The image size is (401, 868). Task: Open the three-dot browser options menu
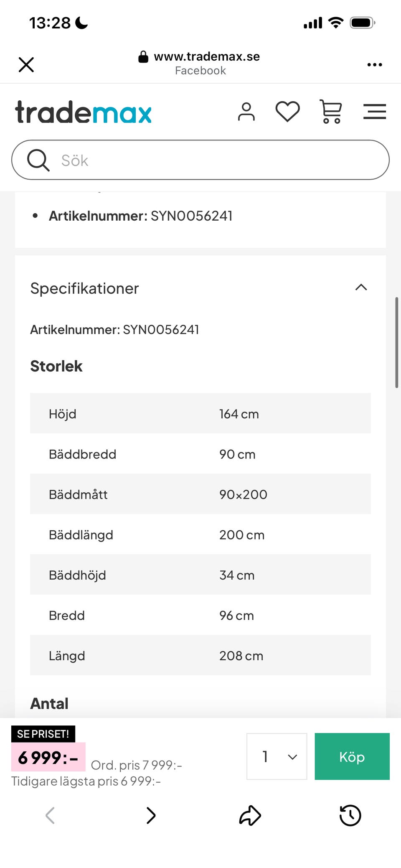tap(374, 64)
